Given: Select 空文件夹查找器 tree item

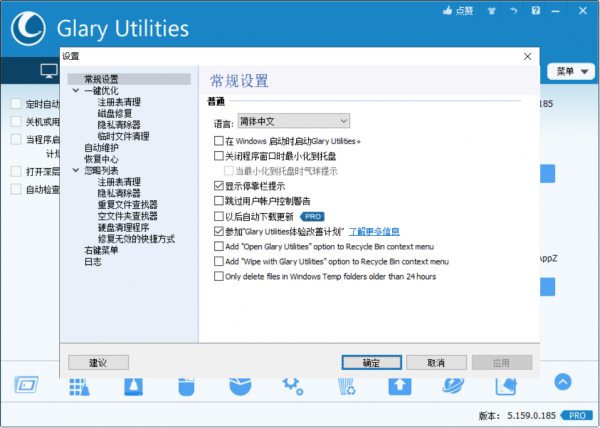Looking at the screenshot, I should (128, 216).
